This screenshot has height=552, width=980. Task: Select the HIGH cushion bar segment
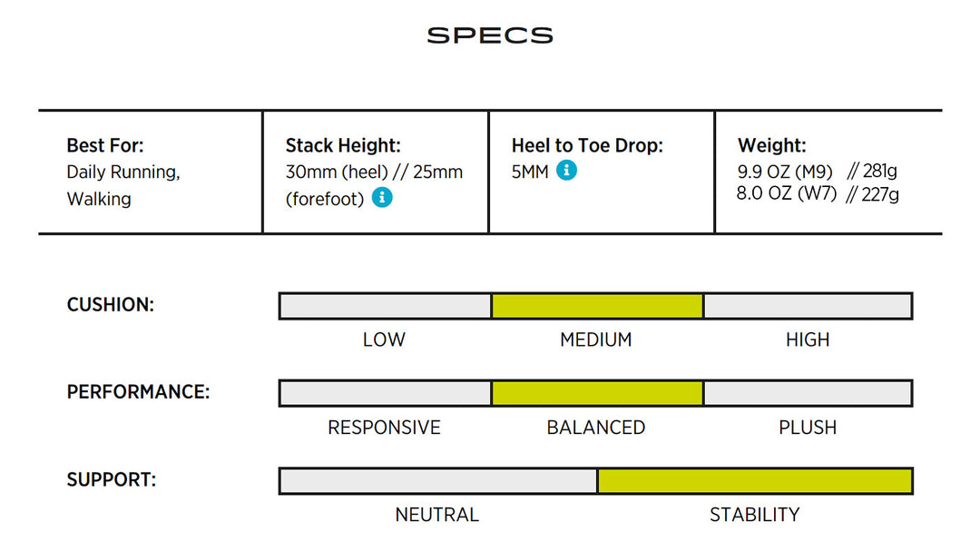coord(808,306)
